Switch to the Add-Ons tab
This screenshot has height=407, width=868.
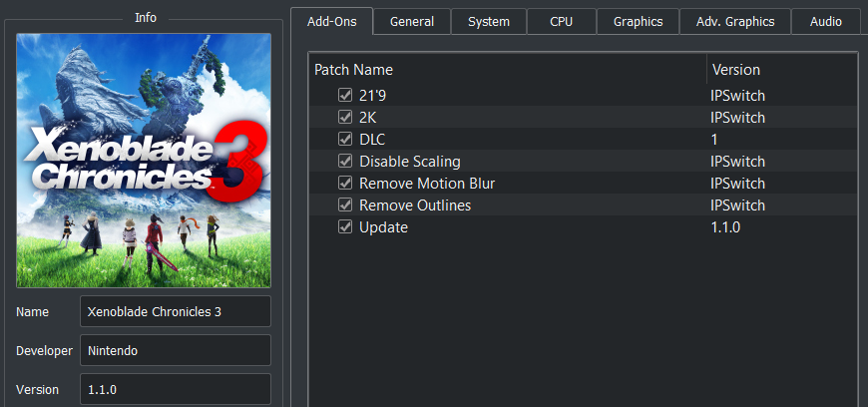point(331,22)
